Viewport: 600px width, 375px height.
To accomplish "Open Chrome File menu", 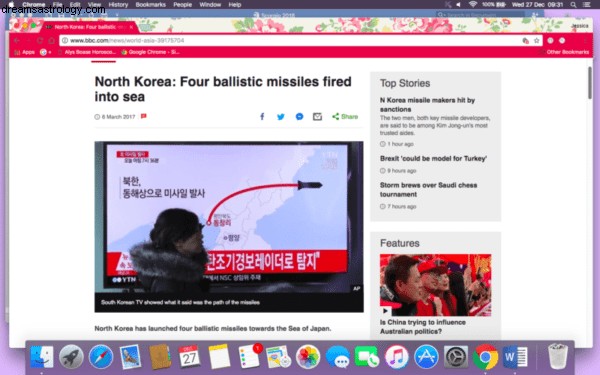I will coord(57,5).
